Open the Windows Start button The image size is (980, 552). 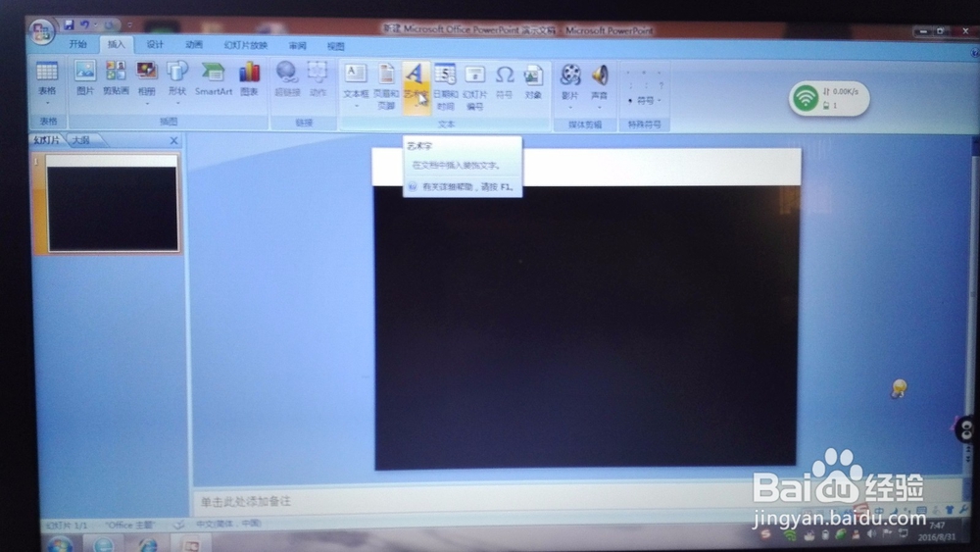click(60, 544)
